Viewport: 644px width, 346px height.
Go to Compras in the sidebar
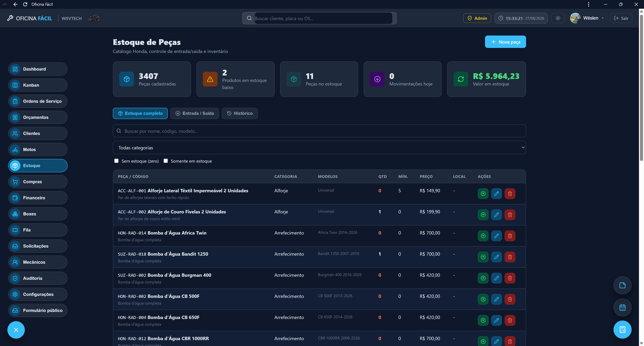click(38, 182)
